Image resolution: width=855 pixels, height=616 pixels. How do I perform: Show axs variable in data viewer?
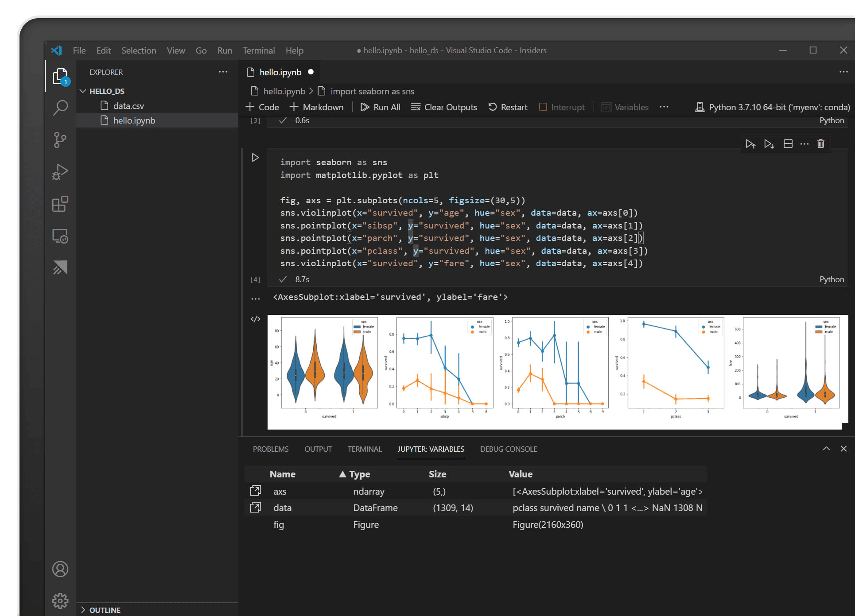pos(256,491)
